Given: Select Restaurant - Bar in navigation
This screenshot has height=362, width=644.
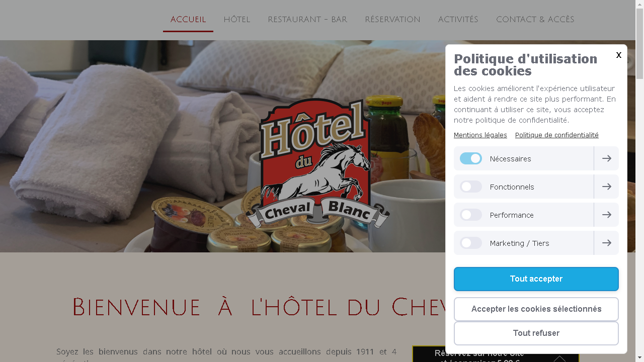Looking at the screenshot, I should pos(307,20).
